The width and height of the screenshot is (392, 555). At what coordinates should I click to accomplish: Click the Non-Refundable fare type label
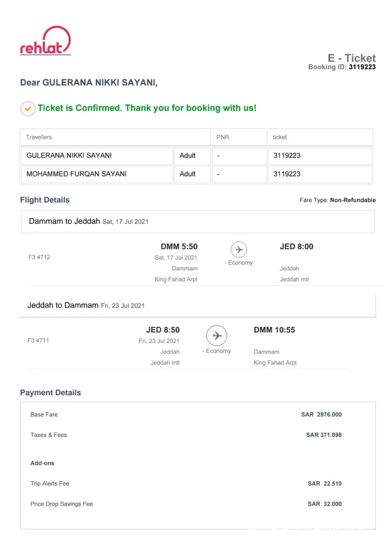[353, 200]
